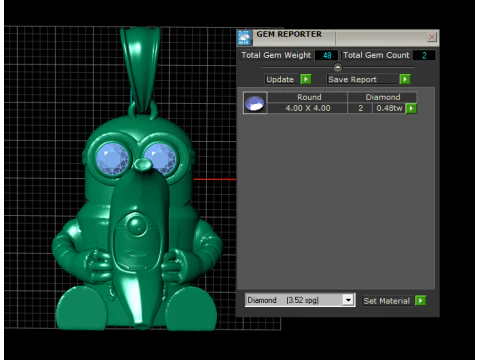
Task: Click the round diamond gem thumbnail icon
Action: pyautogui.click(x=255, y=103)
